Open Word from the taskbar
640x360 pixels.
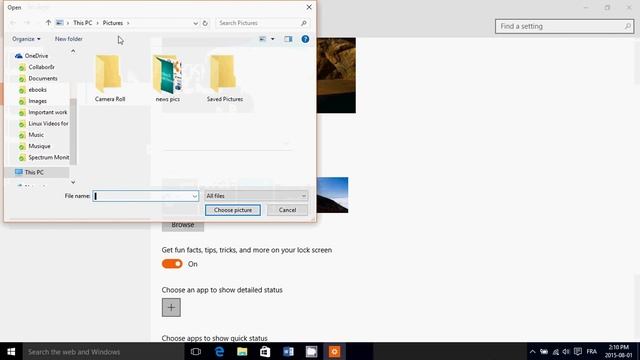point(288,351)
